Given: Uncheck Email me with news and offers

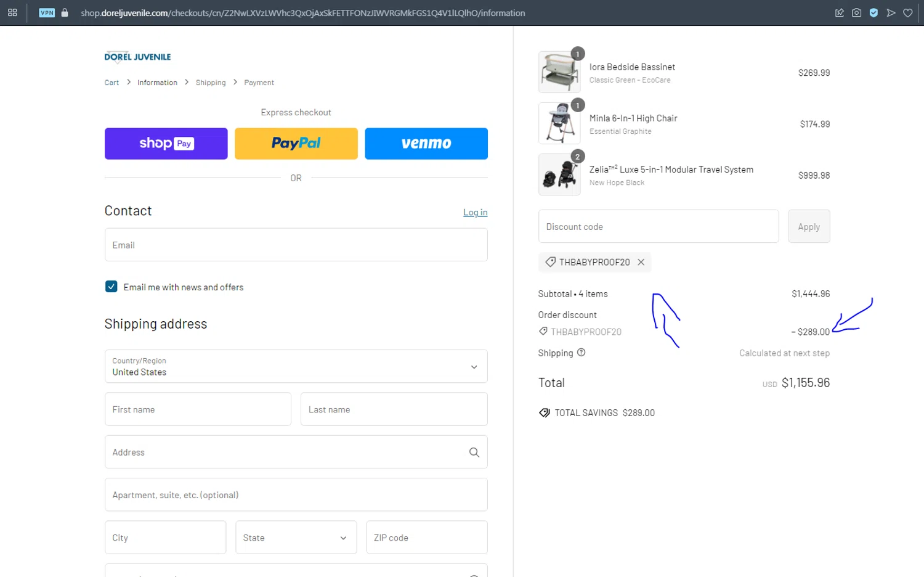Looking at the screenshot, I should point(111,287).
